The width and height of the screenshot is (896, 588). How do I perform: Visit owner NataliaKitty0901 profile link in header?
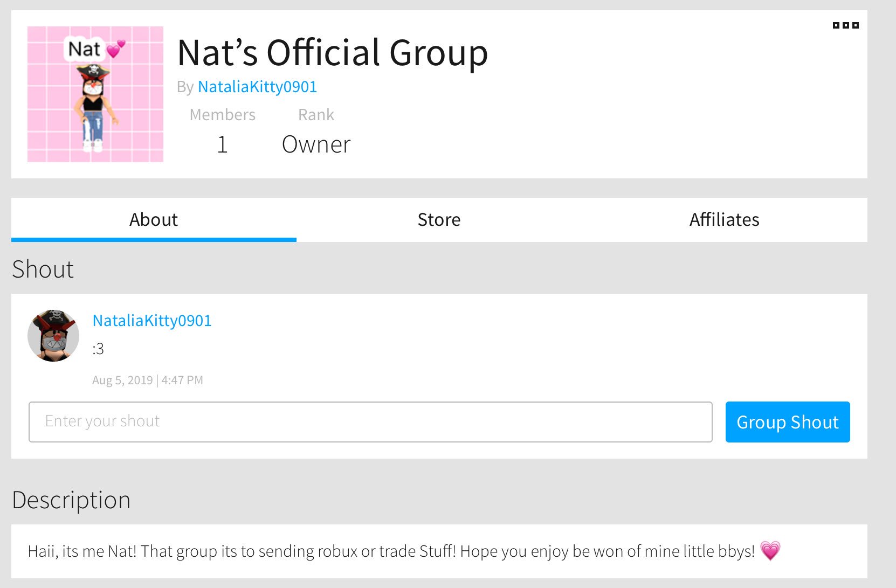257,87
